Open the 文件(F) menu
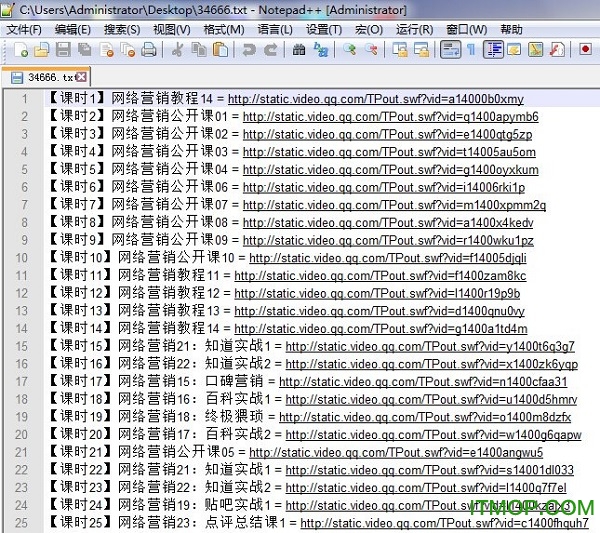 (x=24, y=29)
